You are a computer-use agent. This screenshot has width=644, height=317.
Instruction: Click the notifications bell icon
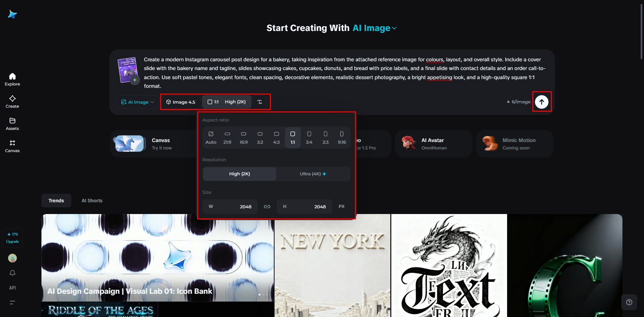coord(12,273)
